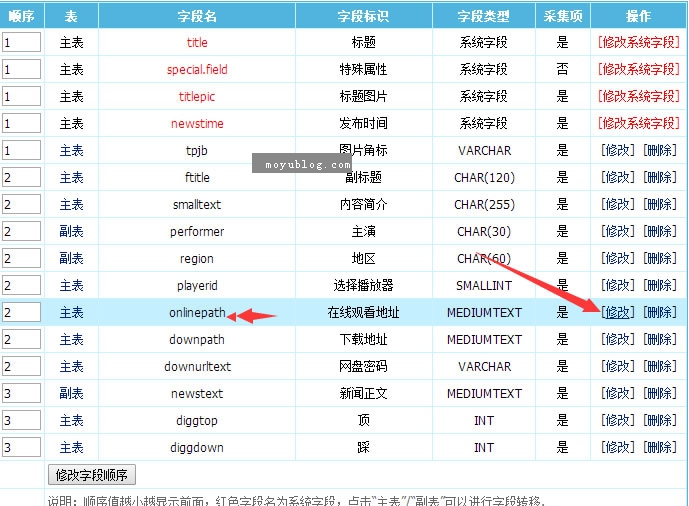Delete the downpath field
The height and width of the screenshot is (506, 689).
pyautogui.click(x=659, y=340)
